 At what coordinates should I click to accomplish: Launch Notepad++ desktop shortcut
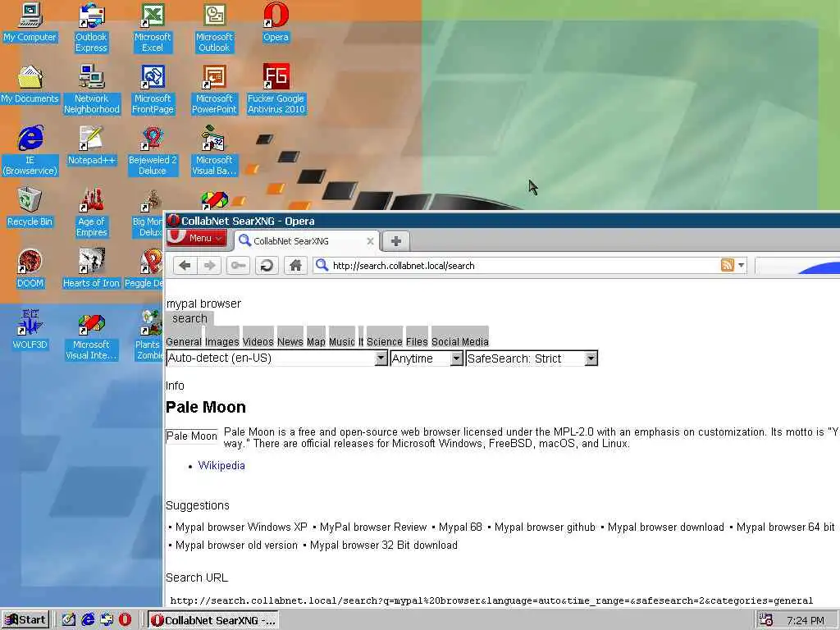pos(92,145)
